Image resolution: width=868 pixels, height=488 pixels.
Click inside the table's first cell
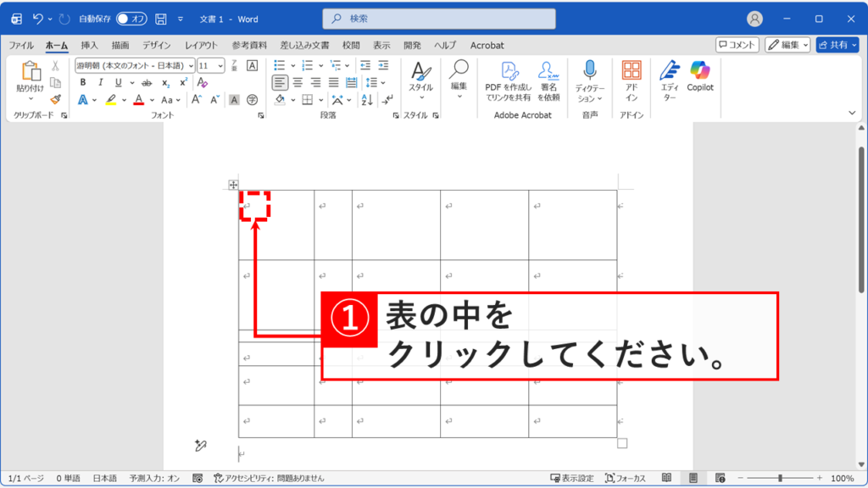[254, 206]
